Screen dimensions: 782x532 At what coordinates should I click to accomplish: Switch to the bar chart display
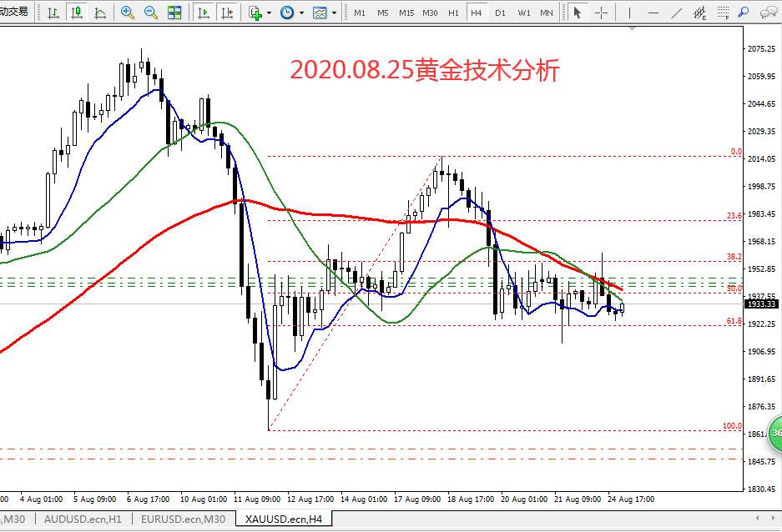click(x=53, y=13)
